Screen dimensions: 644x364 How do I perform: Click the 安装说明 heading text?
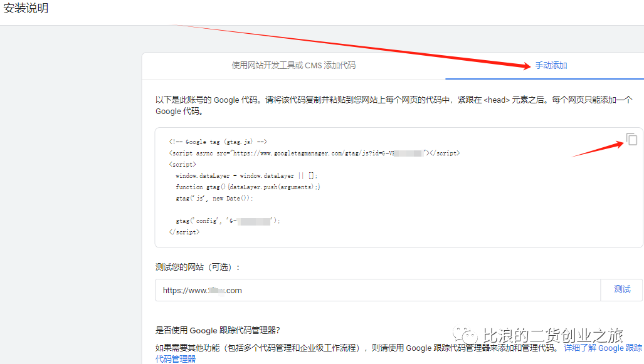[26, 8]
